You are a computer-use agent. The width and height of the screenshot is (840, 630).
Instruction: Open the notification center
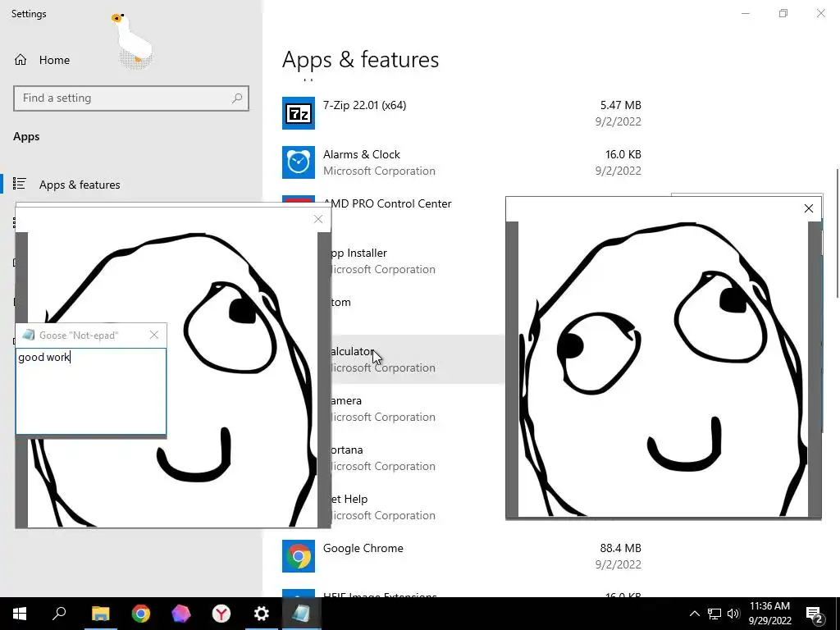tap(815, 614)
